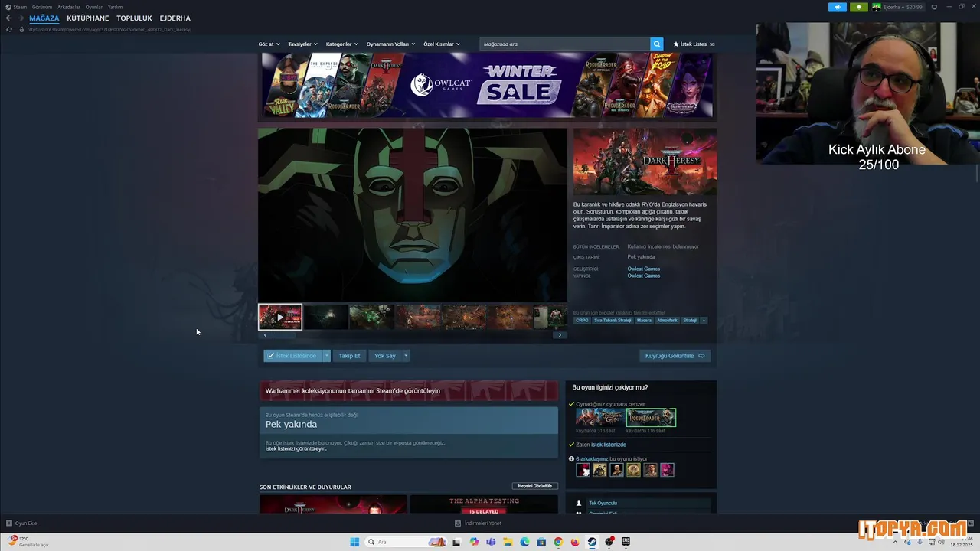
Task: Click the Yok Say button
Action: (385, 356)
